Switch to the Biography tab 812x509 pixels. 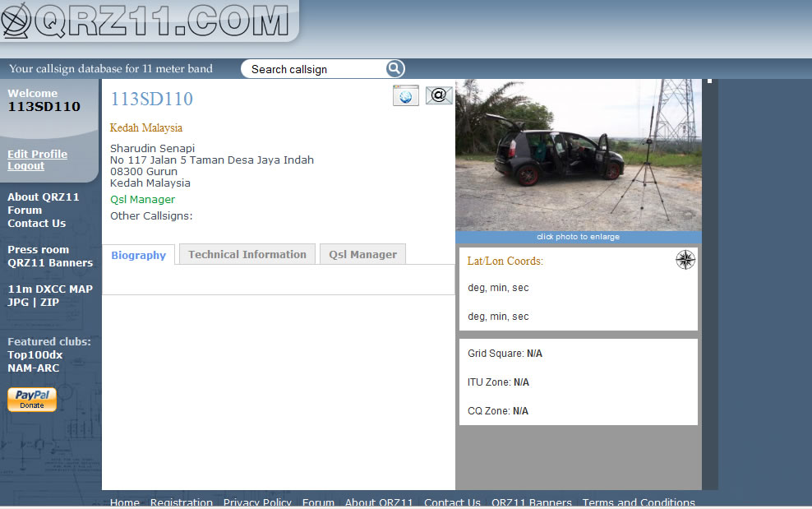pos(138,255)
